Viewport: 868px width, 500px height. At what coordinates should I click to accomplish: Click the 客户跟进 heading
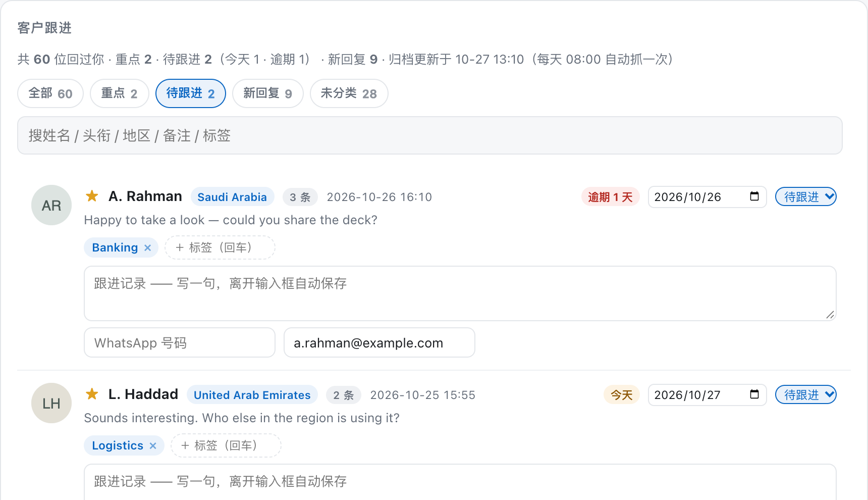tap(44, 28)
